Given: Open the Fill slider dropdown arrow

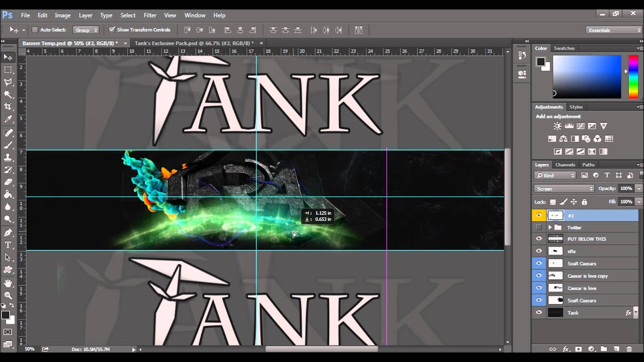Looking at the screenshot, I should pyautogui.click(x=638, y=202).
